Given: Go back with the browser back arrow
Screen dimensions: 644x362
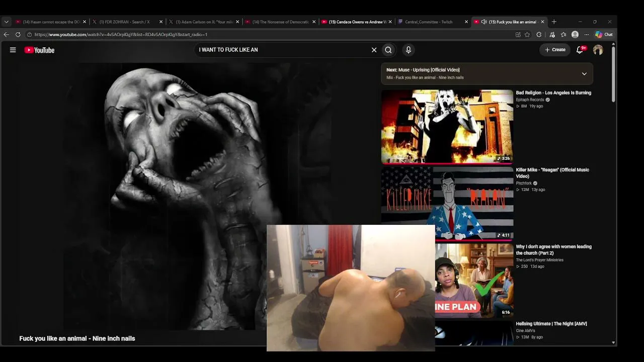Looking at the screenshot, I should click(x=6, y=35).
